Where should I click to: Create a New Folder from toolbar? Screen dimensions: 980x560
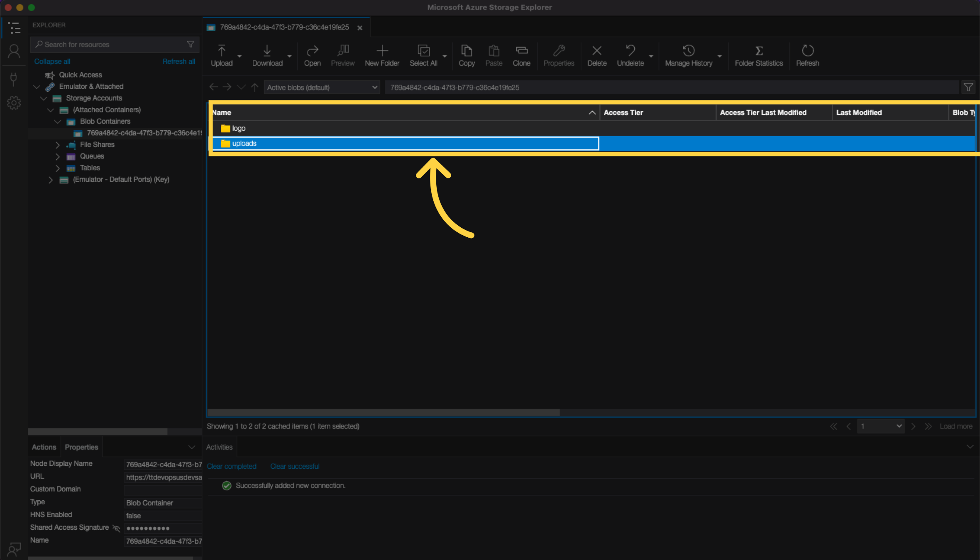click(382, 56)
